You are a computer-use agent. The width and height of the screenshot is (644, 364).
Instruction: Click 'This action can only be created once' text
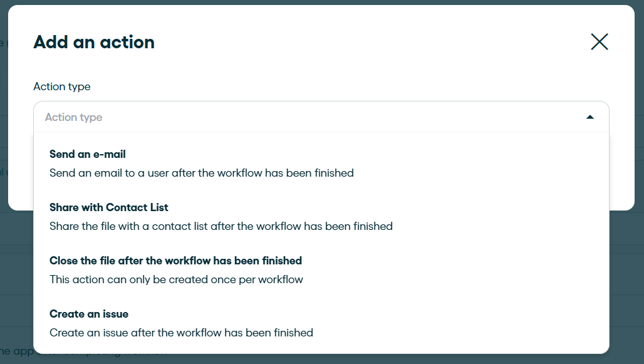[x=176, y=279]
